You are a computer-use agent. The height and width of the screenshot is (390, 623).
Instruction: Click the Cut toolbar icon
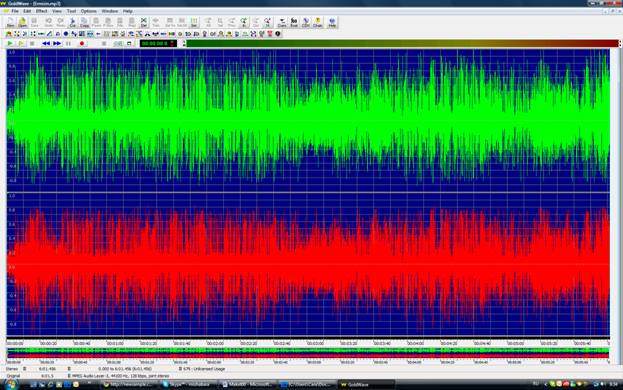click(72, 22)
